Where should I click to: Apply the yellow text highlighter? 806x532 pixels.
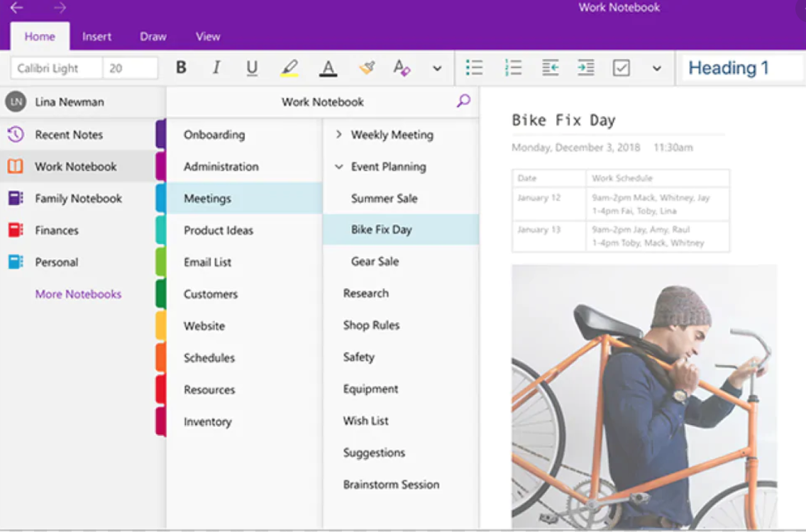[x=289, y=68]
